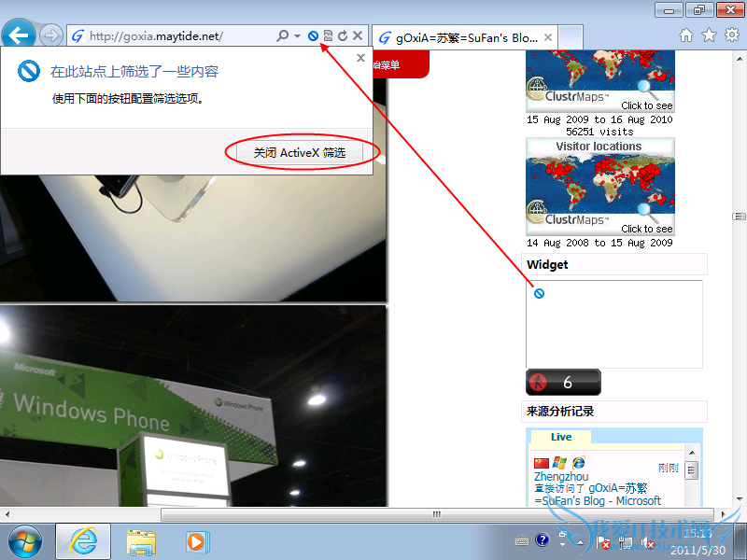Open the Visitor locations ClustrMaps map
This screenshot has height=560, width=747.
(599, 187)
